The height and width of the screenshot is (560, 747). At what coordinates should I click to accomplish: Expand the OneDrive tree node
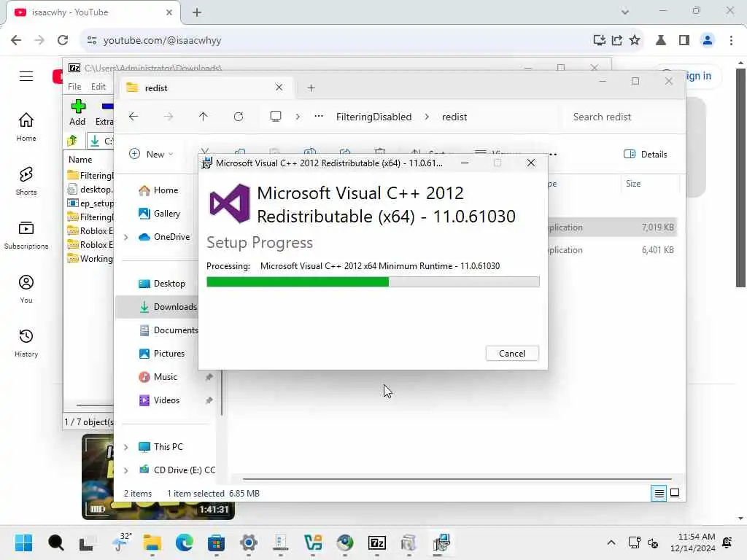(126, 237)
